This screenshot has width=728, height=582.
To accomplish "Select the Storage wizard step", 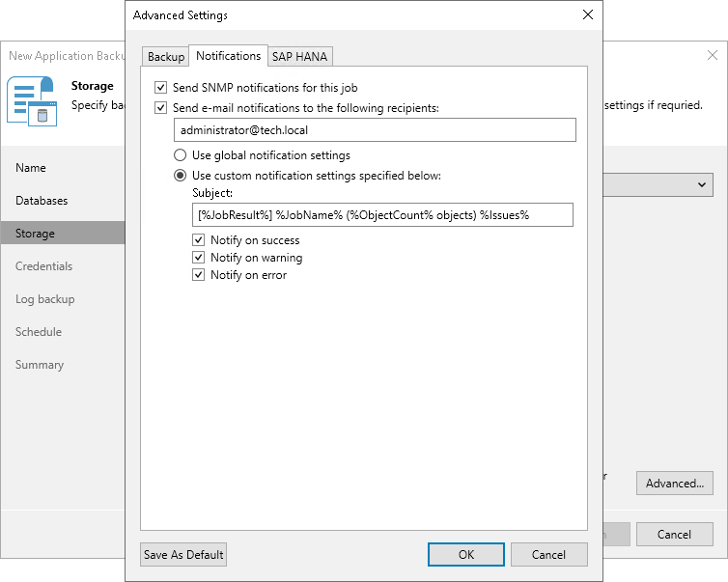I will tap(63, 233).
